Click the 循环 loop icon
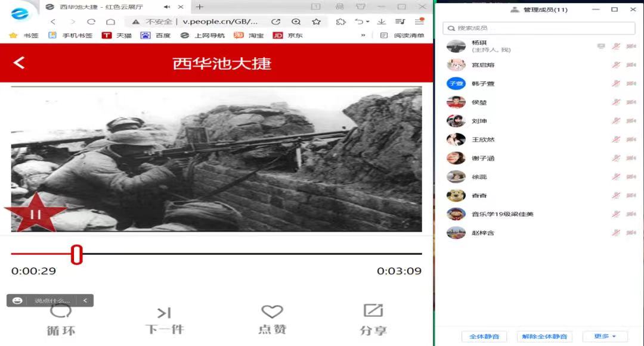644x346 pixels. [61, 311]
